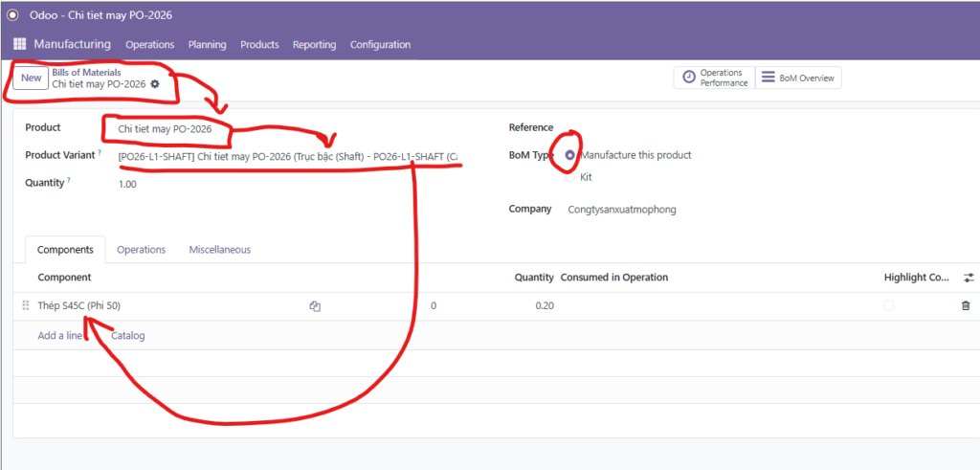
Task: Open the Reporting dropdown menu
Action: 314,45
